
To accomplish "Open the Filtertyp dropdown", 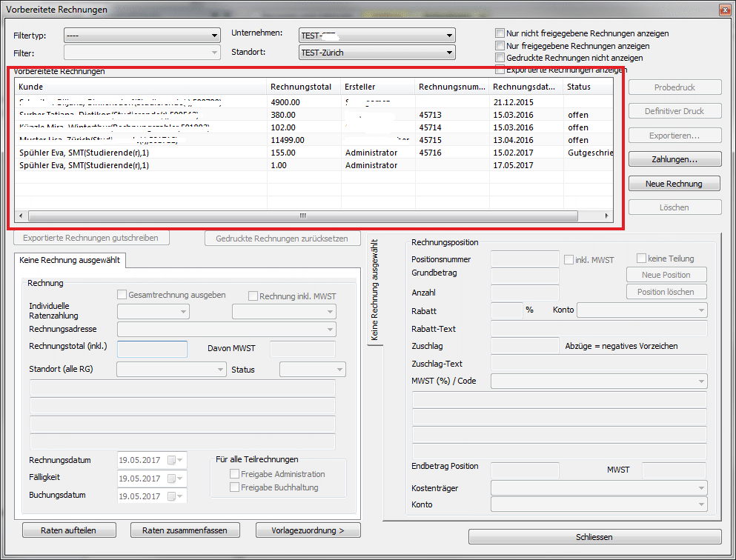I will [142, 35].
